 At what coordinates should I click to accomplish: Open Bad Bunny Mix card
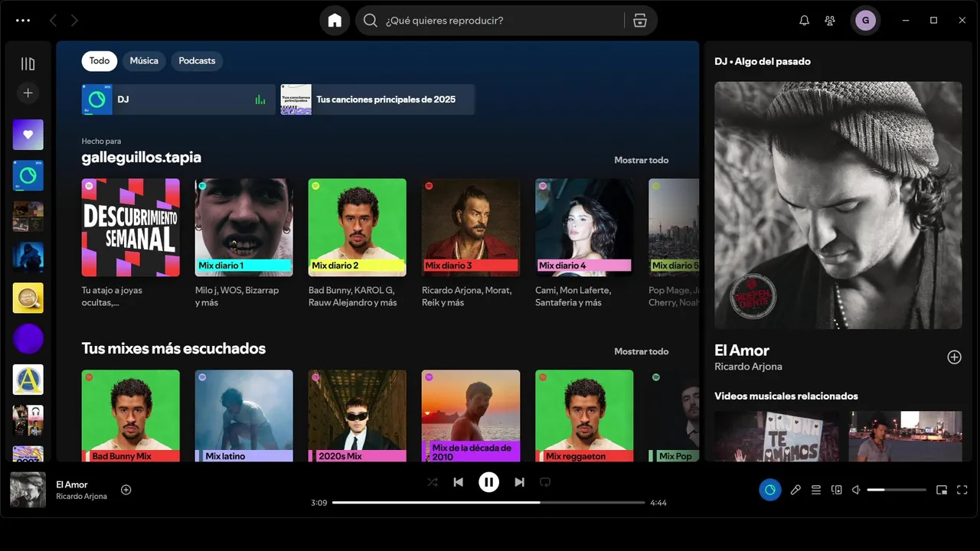(131, 416)
